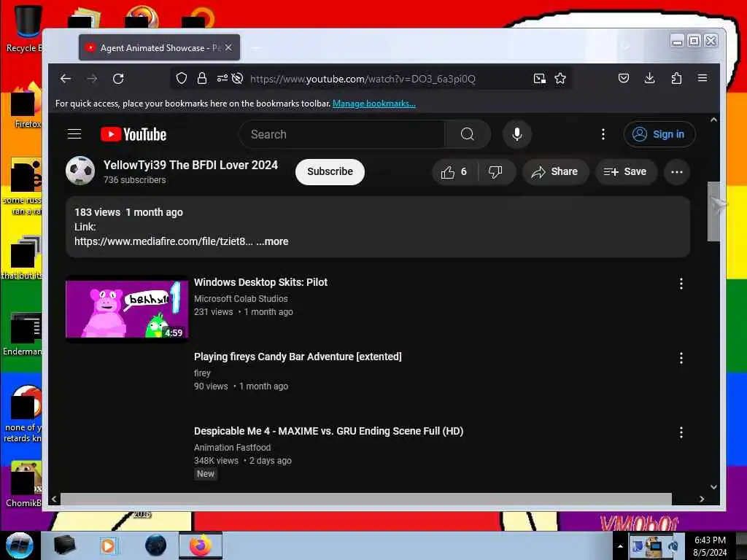Click the horizontal scrollbar at bottom

pos(366,499)
